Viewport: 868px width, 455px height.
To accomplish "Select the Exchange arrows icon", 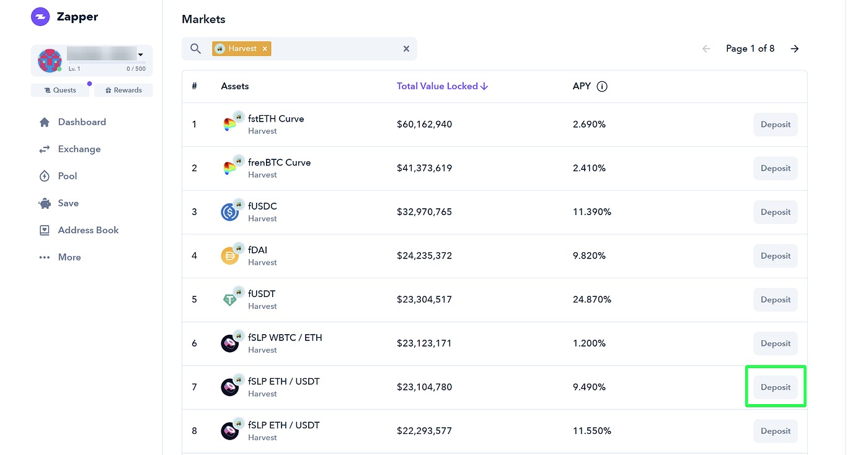I will [45, 149].
